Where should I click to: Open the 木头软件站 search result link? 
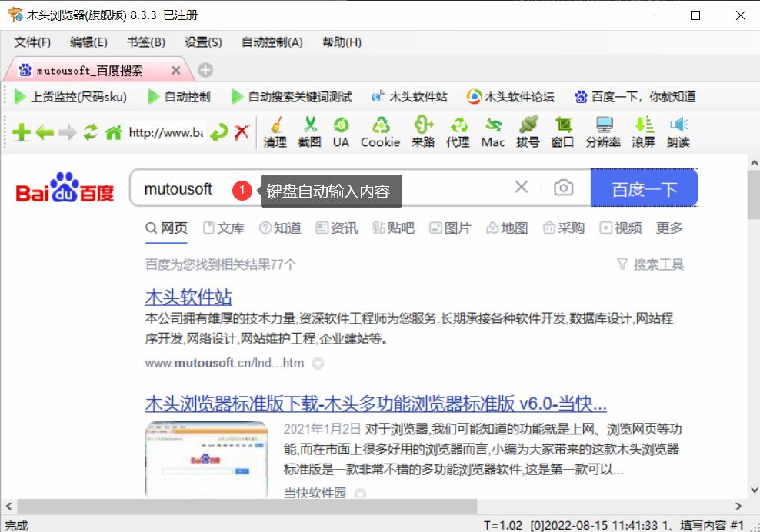pos(188,298)
